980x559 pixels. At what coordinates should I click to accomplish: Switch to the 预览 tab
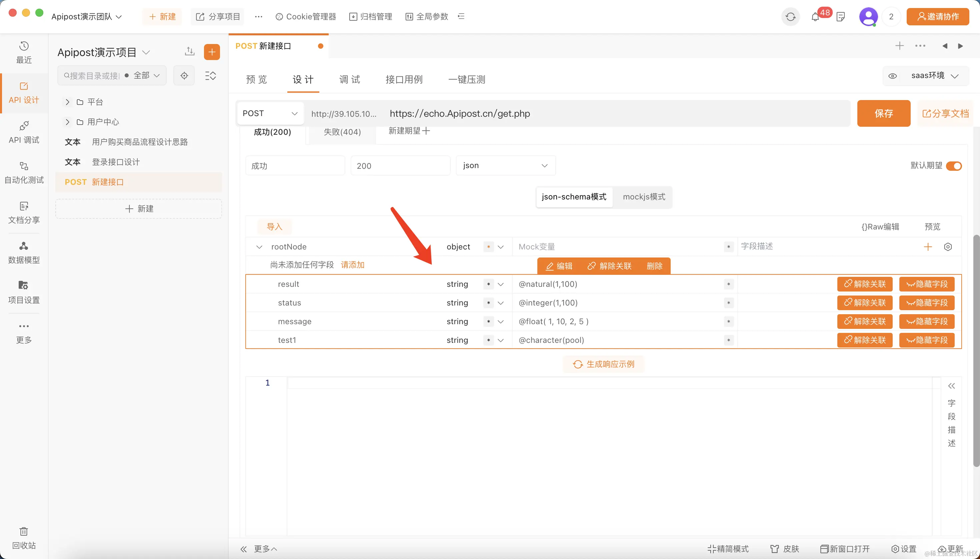pyautogui.click(x=256, y=79)
